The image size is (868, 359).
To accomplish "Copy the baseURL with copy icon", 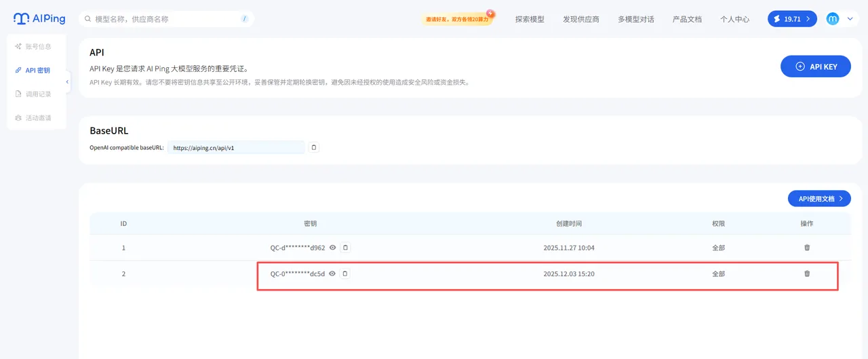I will click(x=314, y=147).
